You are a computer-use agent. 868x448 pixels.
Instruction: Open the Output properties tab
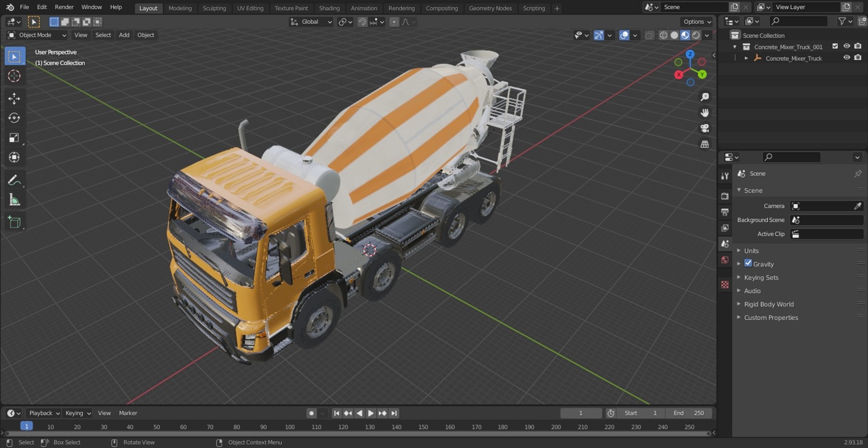(725, 212)
